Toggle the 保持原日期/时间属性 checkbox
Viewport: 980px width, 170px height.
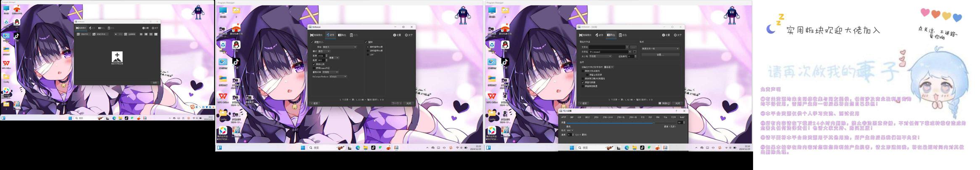(x=582, y=79)
